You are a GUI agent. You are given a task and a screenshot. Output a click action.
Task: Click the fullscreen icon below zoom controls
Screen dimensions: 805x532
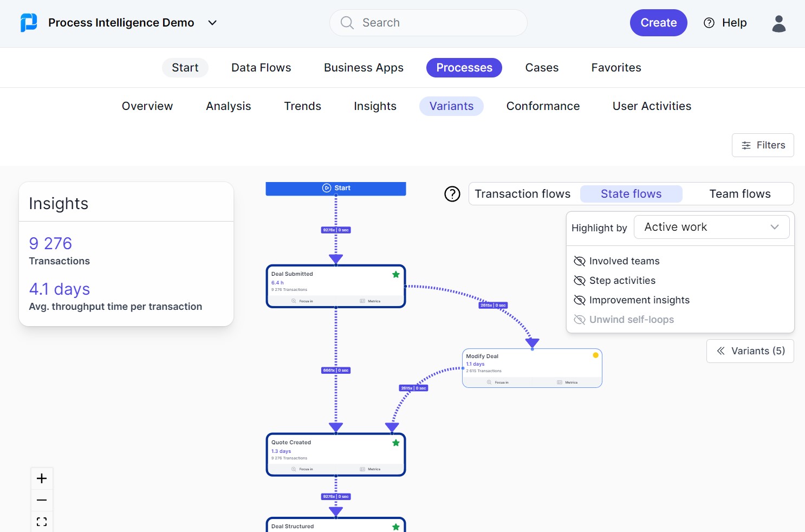pos(42,521)
